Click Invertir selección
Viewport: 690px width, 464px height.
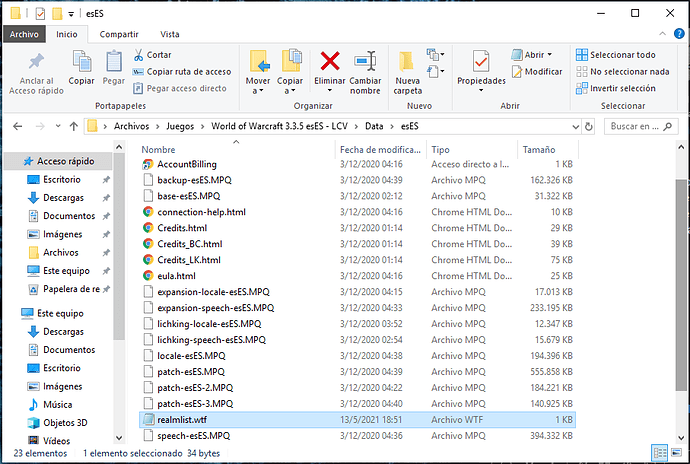[616, 88]
